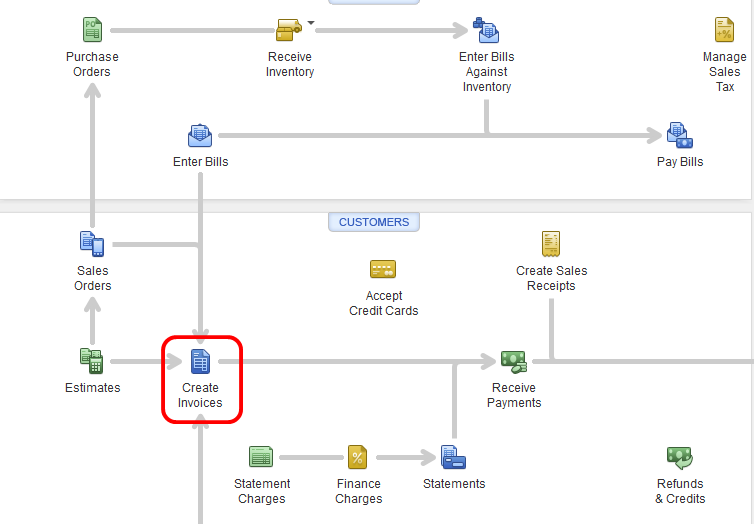The image size is (754, 524).
Task: Click the Receive Inventory truck icon
Action: tap(289, 30)
